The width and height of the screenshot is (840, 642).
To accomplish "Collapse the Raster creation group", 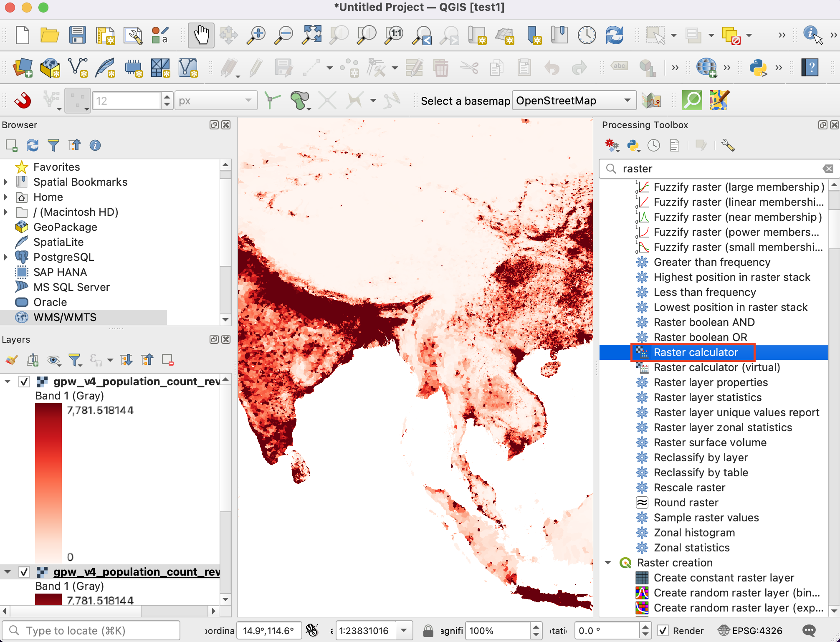I will pos(608,563).
